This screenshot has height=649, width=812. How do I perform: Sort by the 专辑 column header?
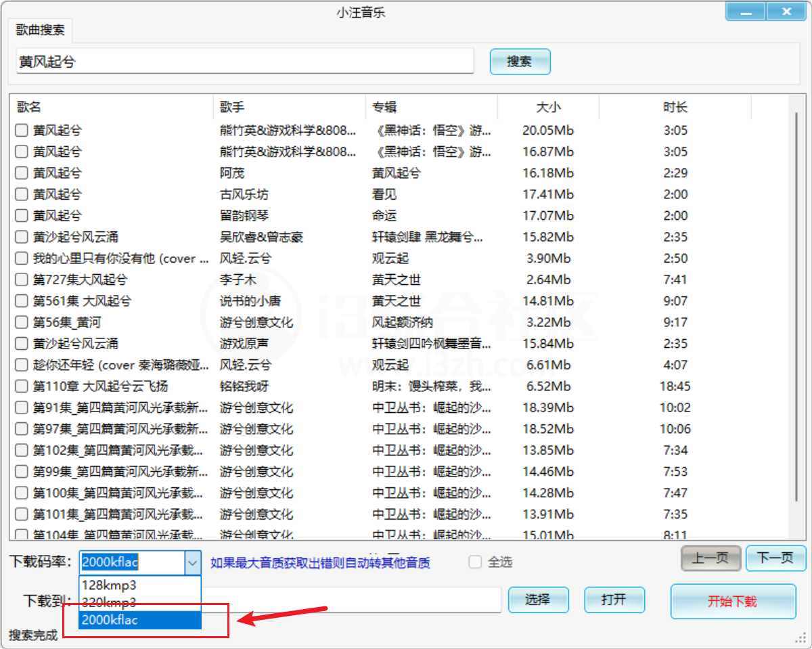click(x=432, y=107)
